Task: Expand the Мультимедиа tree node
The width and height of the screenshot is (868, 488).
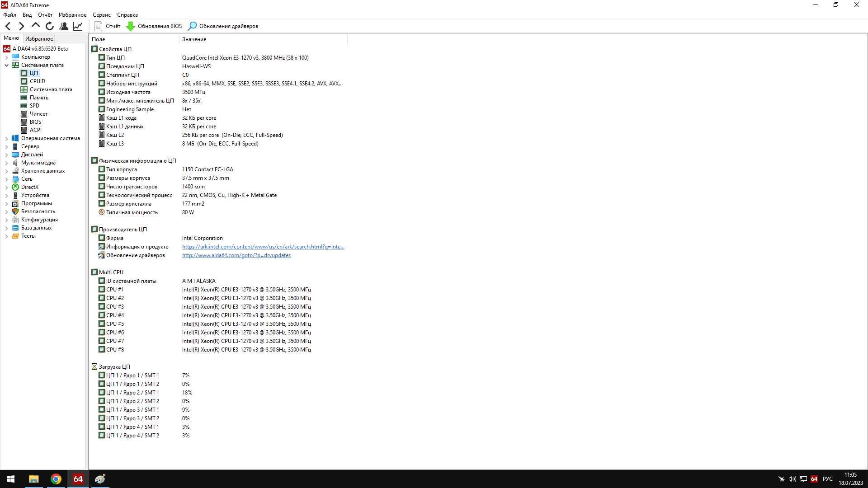Action: [x=7, y=163]
